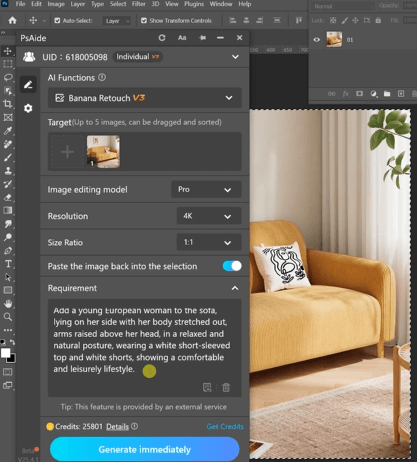Click PsAide refresh icon
Screen dimensions: 417x462
[162, 38]
